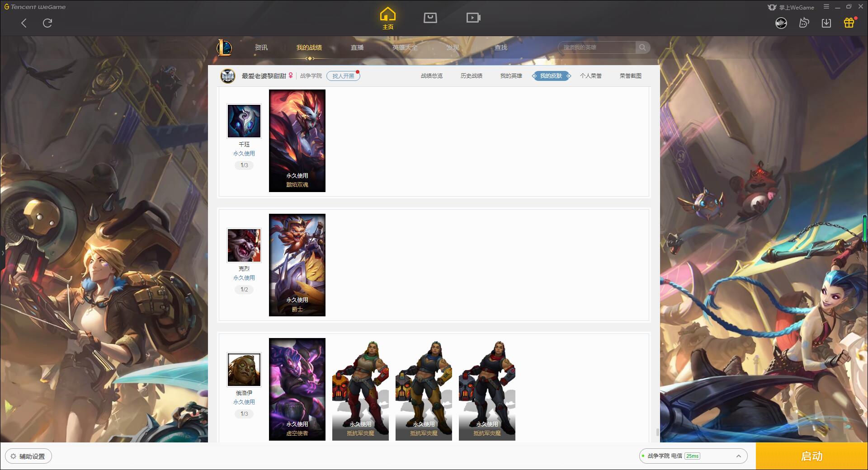This screenshot has height=470, width=868.
Task: Open the 虚空使者 skin card
Action: 297,389
